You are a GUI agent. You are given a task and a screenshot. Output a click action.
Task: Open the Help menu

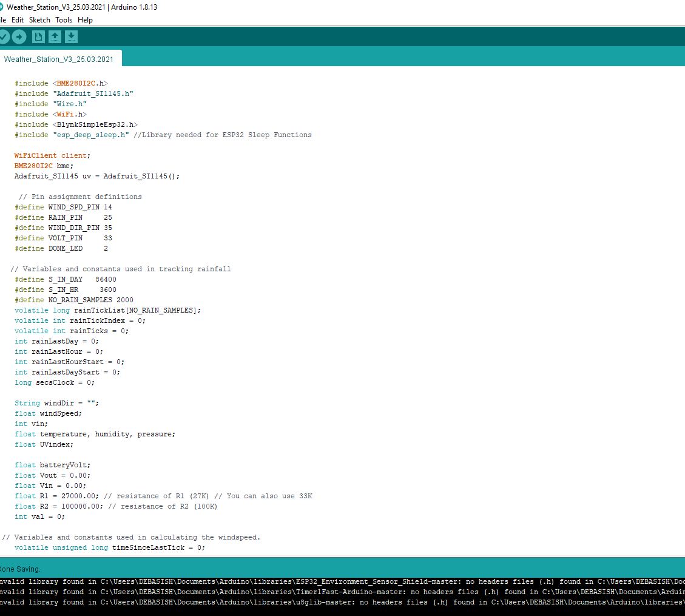click(x=86, y=20)
